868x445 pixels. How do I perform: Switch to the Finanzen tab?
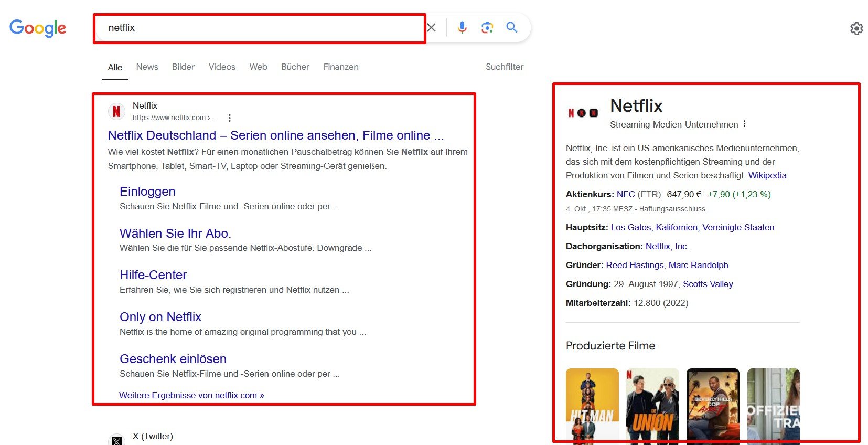[341, 67]
